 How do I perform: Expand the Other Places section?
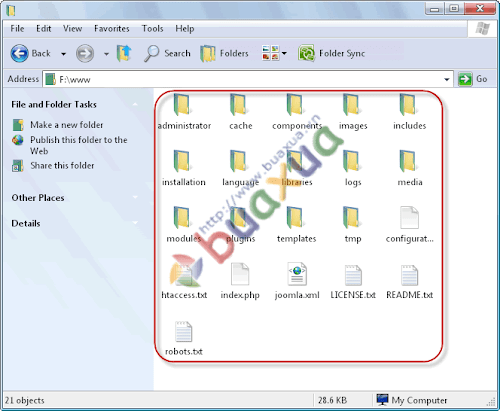[135, 197]
